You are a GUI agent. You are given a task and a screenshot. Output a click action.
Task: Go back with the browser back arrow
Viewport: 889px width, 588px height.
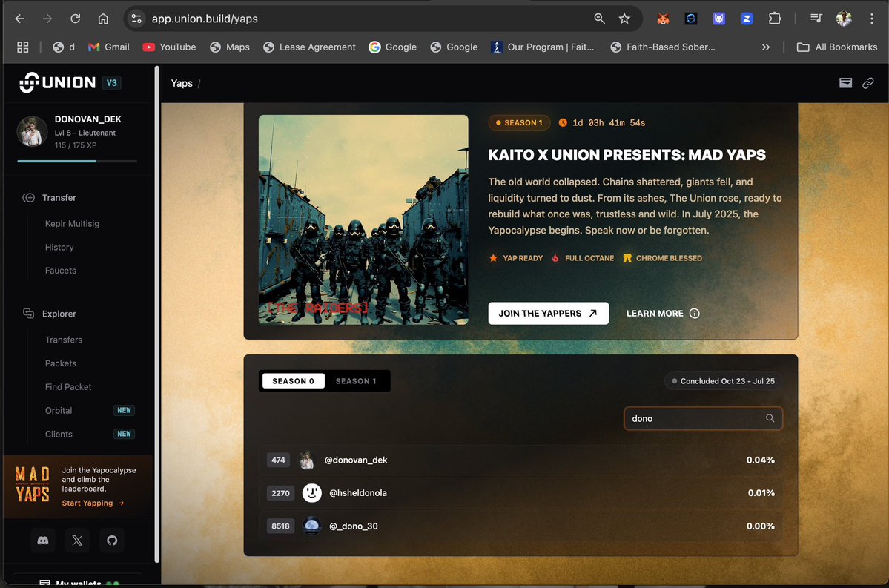(x=20, y=19)
